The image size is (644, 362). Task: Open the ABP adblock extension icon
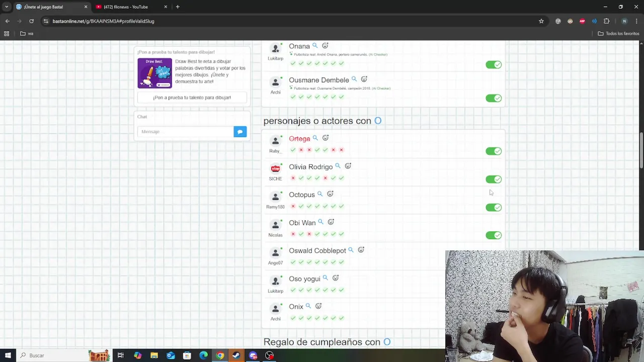582,21
